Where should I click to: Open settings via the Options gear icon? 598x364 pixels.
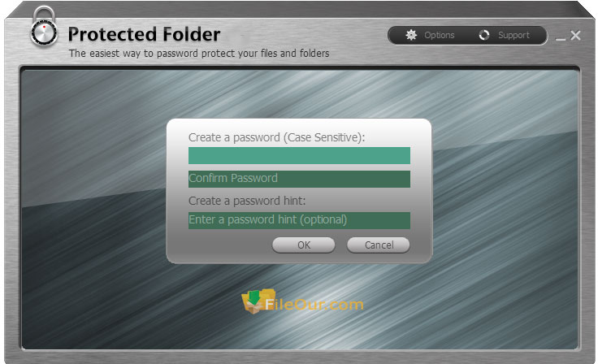[411, 35]
